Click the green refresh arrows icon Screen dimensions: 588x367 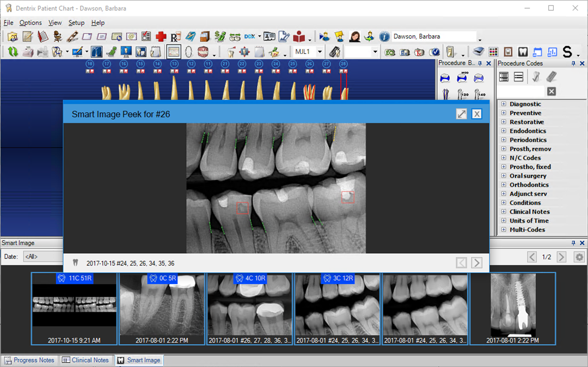(x=12, y=51)
